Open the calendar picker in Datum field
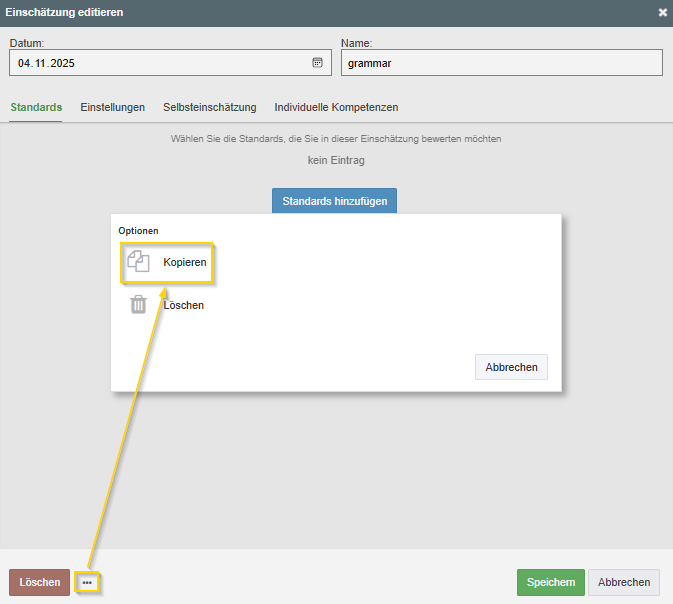 tap(317, 63)
